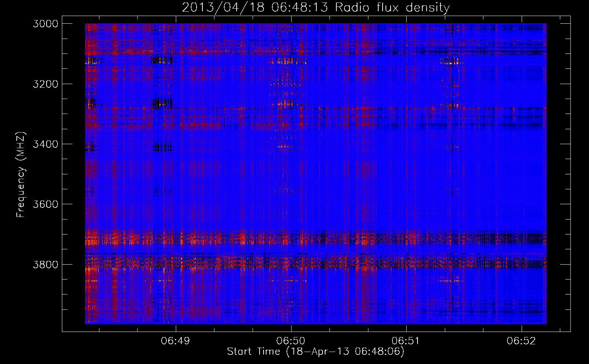The height and width of the screenshot is (364, 589).
Task: Click the 06:52 time axis label
Action: point(521,341)
